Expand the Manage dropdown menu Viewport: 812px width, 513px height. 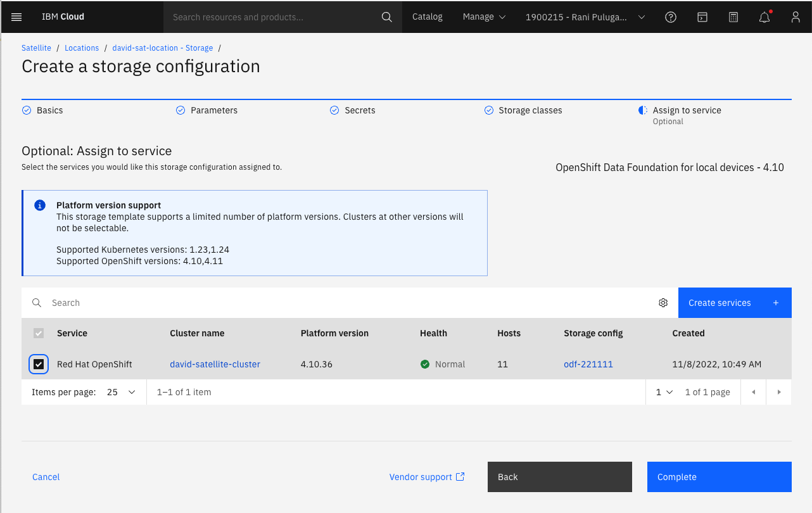(485, 17)
